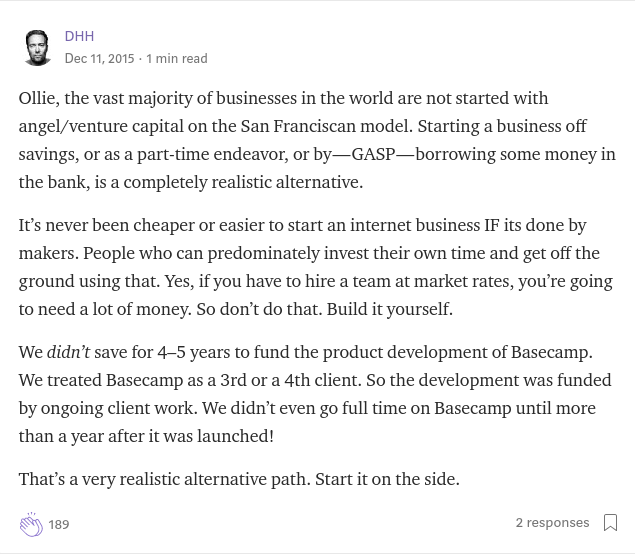Click the clap hands icon
Screen dimensions: 635x554
(31, 524)
